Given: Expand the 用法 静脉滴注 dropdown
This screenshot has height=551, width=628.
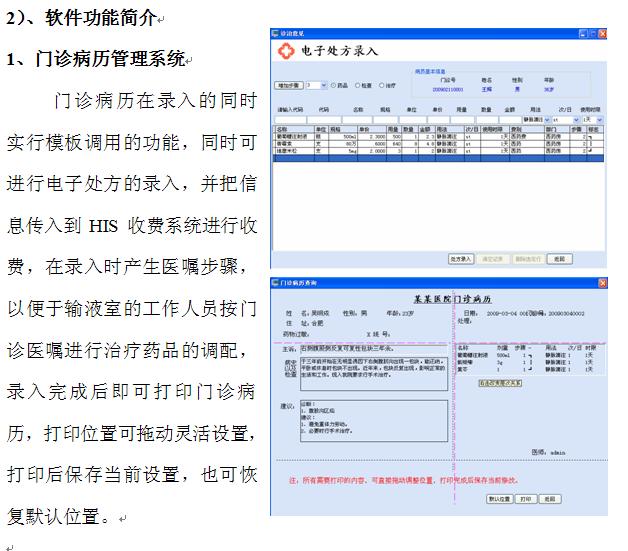Looking at the screenshot, I should [545, 119].
